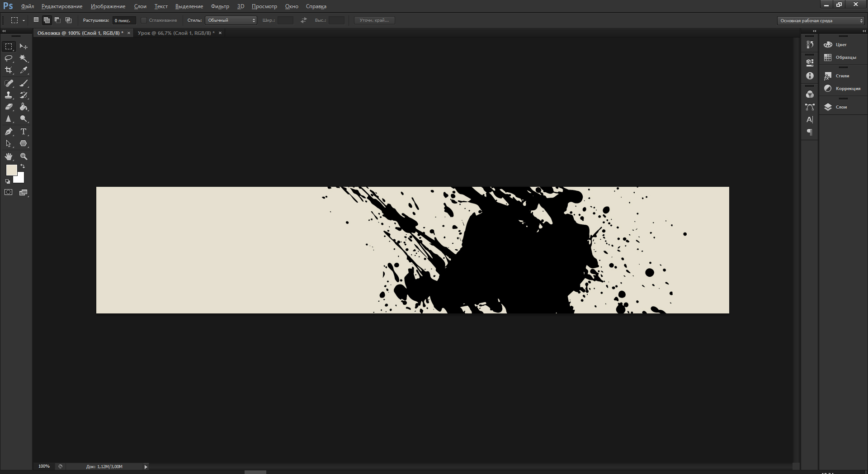Select the Hand tool

pos(9,156)
